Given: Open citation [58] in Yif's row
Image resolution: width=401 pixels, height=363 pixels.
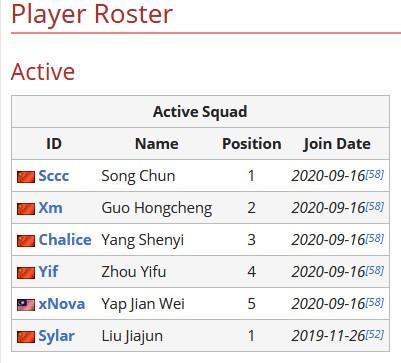Looking at the screenshot, I should click(x=375, y=270).
